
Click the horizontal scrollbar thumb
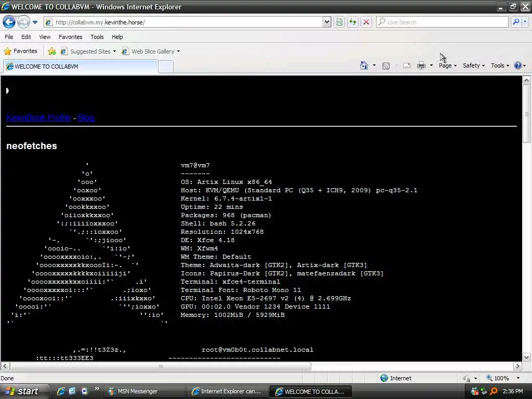(161, 366)
